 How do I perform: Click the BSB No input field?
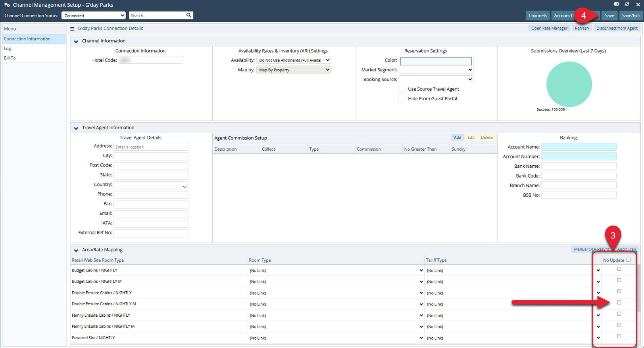[579, 195]
